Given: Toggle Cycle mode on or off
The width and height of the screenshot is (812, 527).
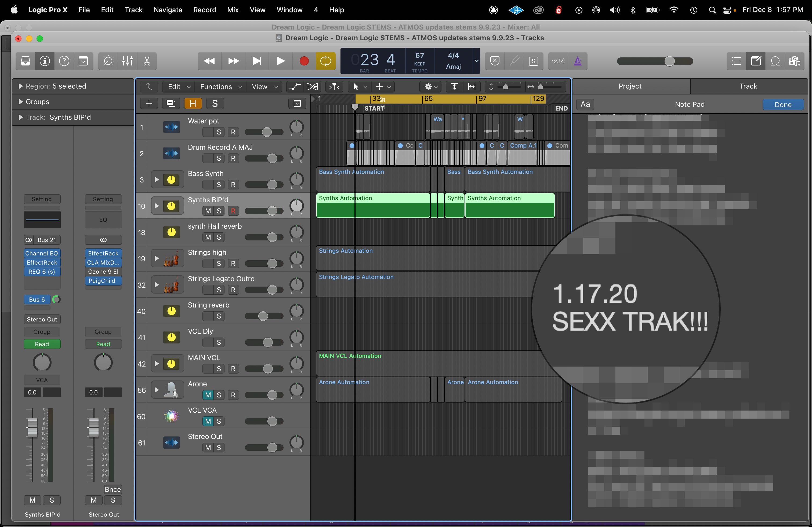Looking at the screenshot, I should pos(325,61).
